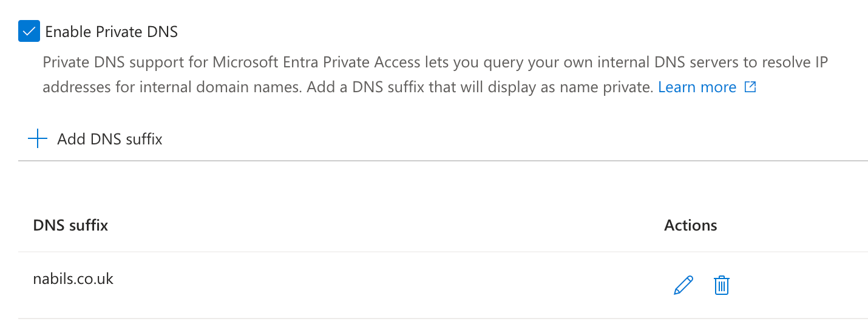Click the DNS suffix column header

pos(70,226)
